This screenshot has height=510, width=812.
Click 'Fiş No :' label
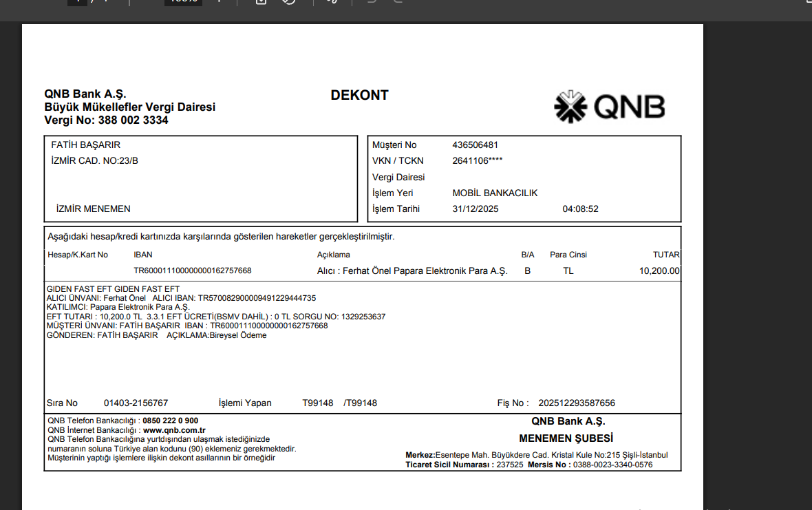click(x=513, y=403)
